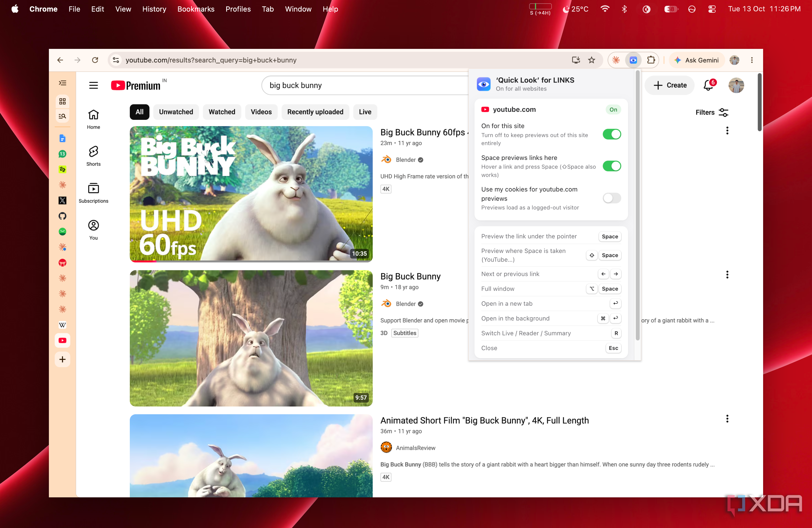Collapse the side panel toggle at top
Viewport: 812px width, 528px height.
coord(62,83)
